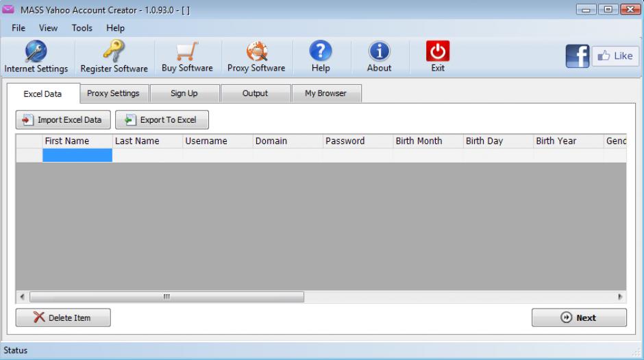Click Import Excel Data button
This screenshot has width=644, height=360.
point(63,119)
